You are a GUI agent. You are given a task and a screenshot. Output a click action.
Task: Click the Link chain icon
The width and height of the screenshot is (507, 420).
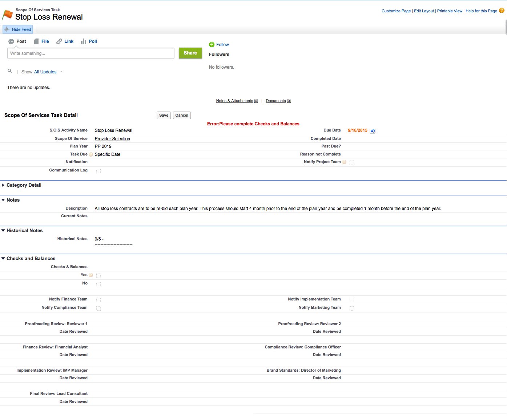(59, 41)
